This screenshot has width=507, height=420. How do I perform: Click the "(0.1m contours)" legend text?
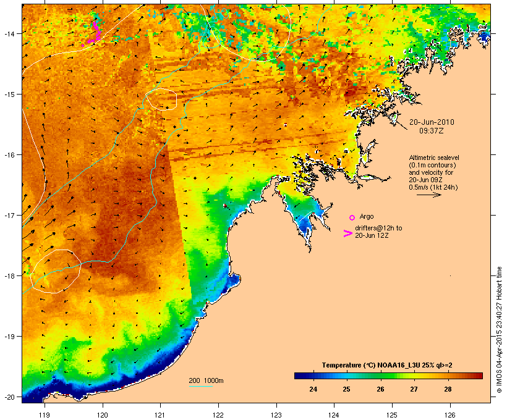[x=432, y=165]
